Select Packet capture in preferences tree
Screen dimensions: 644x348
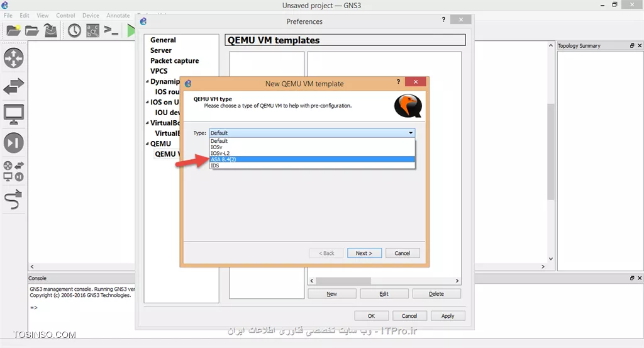[x=175, y=60]
